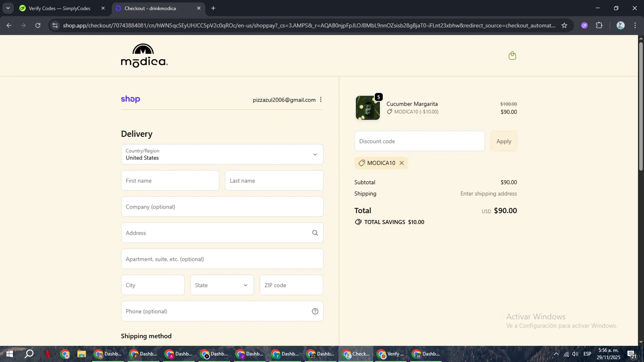
Task: Switch to the Check... taskbar window
Action: [x=356, y=354]
